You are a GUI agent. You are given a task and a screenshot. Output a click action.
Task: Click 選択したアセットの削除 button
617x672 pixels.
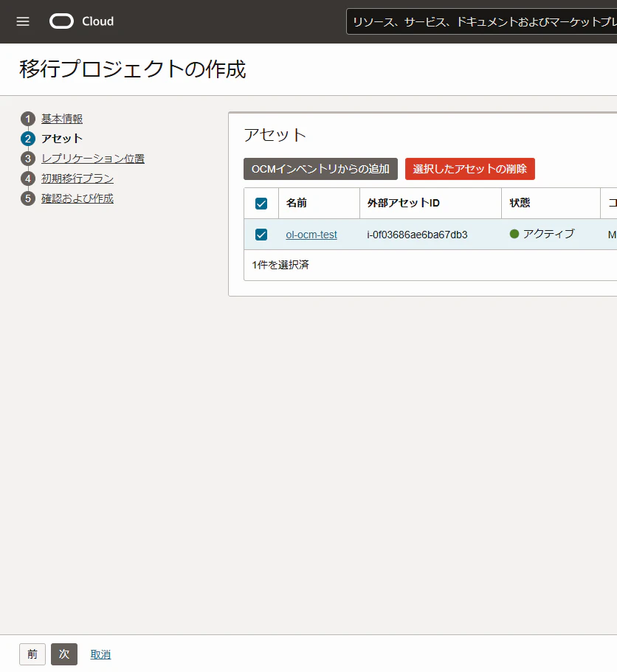(470, 169)
